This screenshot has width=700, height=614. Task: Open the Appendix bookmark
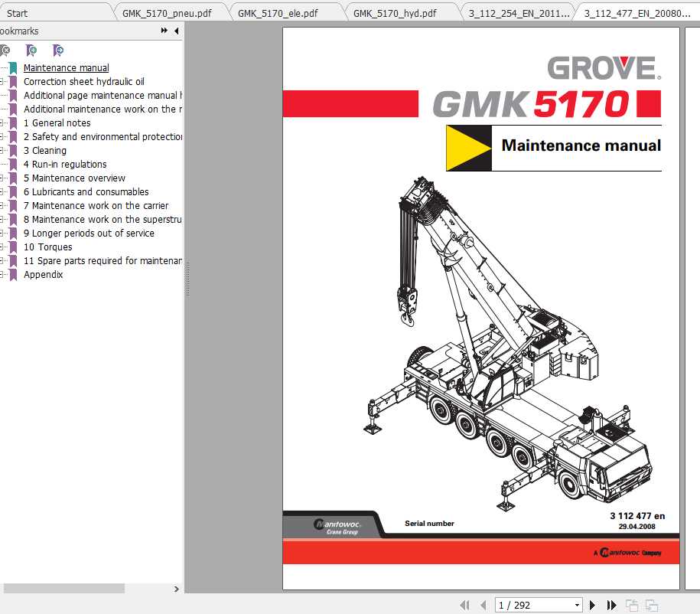click(43, 275)
